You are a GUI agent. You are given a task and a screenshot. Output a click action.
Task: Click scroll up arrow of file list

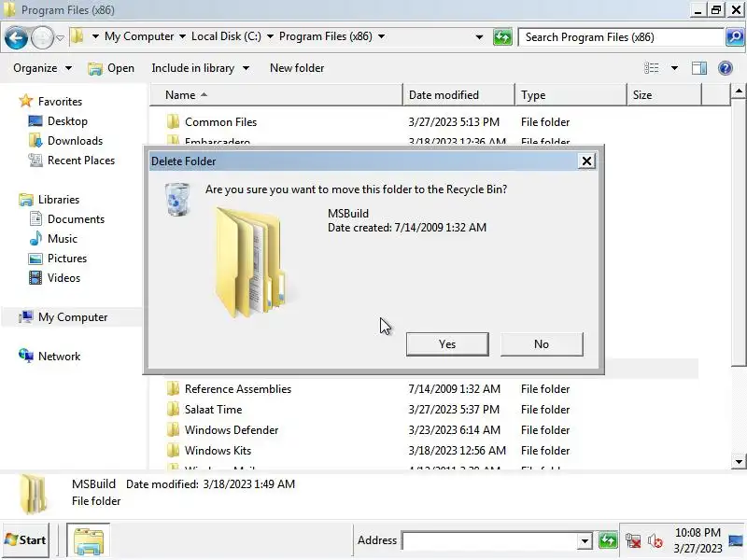739,91
